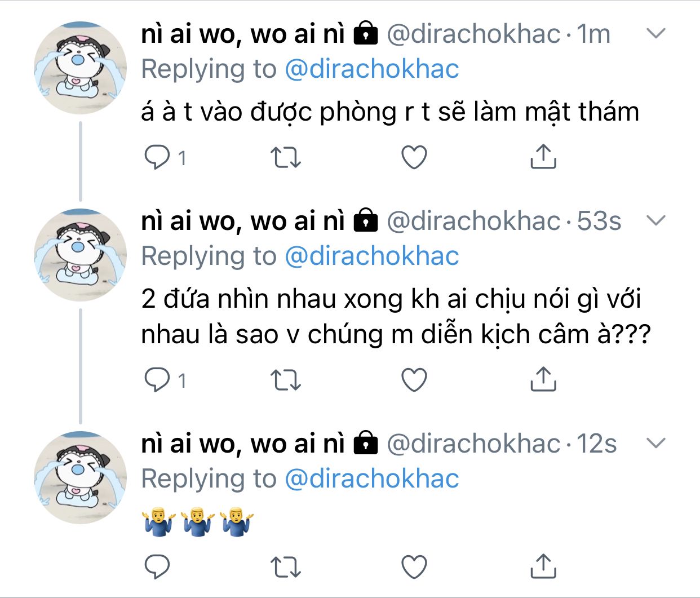Open the avatar of the 53s tweet
Image resolution: width=700 pixels, height=598 pixels.
click(80, 255)
